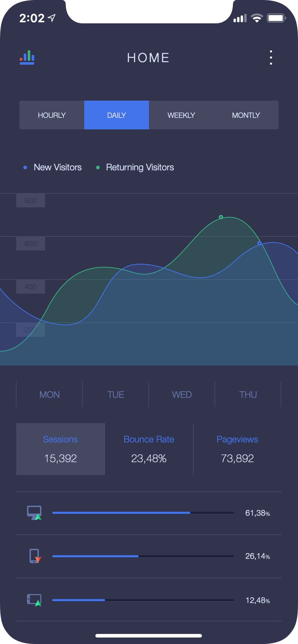298x644 pixels.
Task: Click the 26,14% percentage value
Action: click(x=258, y=556)
